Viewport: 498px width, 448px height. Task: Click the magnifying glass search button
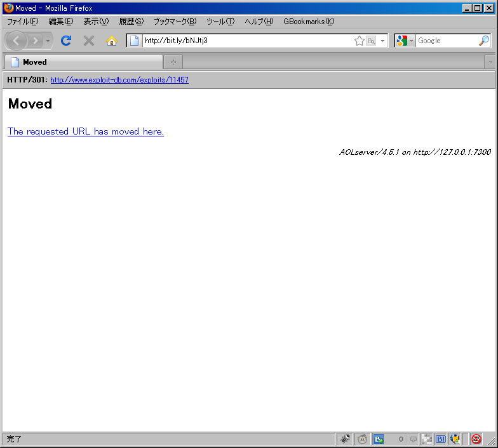(484, 41)
